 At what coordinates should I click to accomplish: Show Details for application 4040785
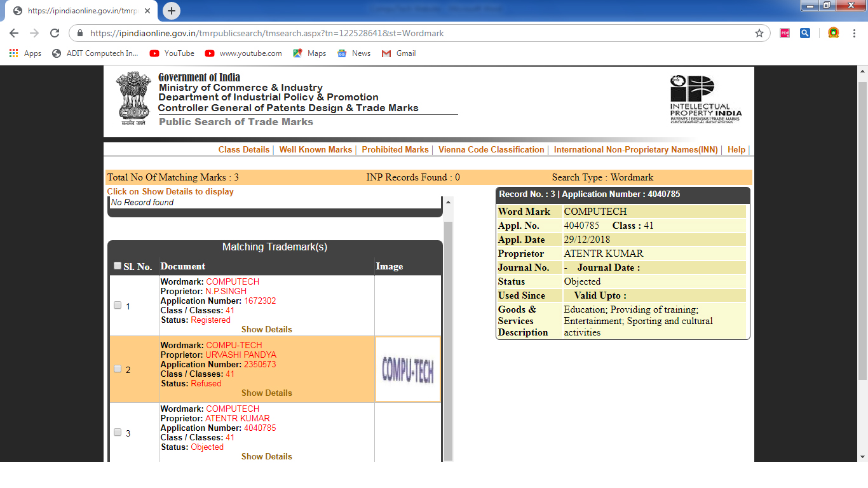coord(267,456)
